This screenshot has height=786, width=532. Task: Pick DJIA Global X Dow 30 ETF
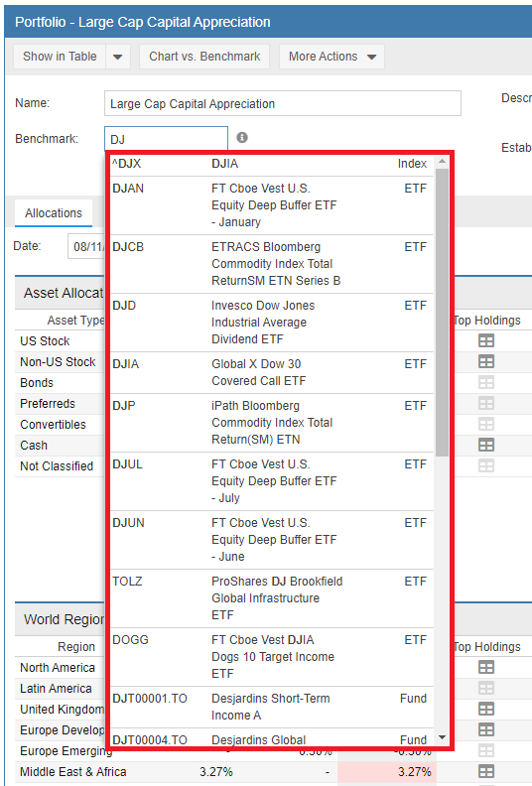pos(271,372)
